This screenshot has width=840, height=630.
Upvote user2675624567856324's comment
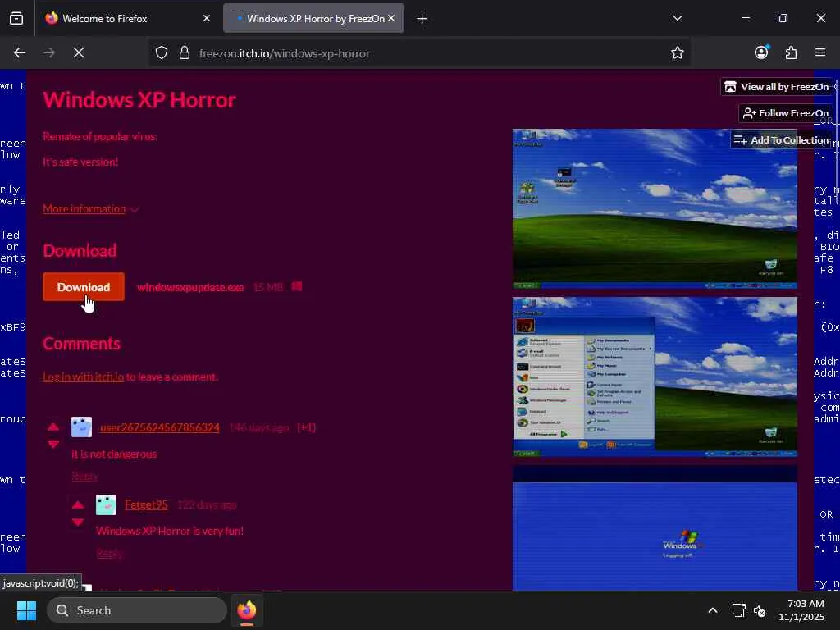click(53, 427)
